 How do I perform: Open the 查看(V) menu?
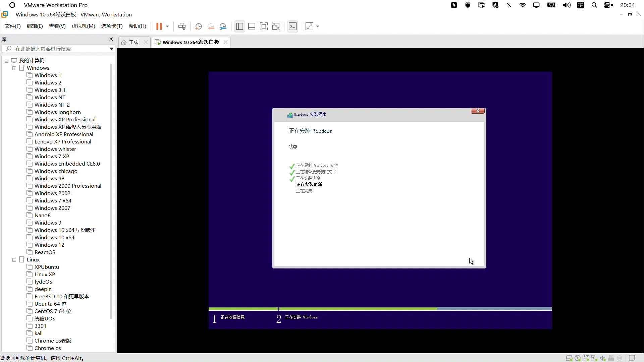(57, 26)
